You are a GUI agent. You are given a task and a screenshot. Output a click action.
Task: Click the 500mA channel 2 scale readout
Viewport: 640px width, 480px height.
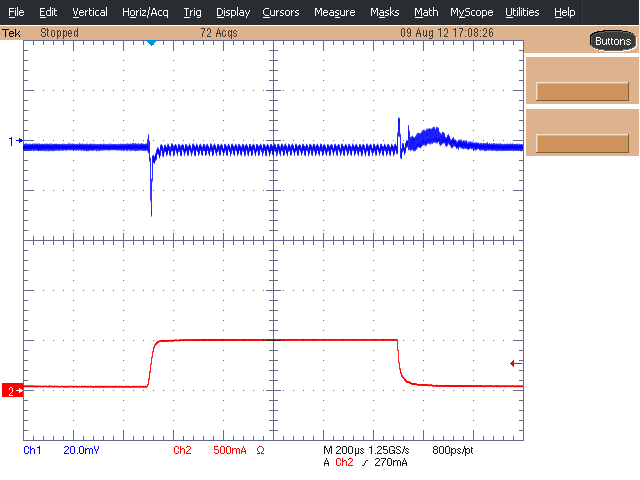point(230,450)
